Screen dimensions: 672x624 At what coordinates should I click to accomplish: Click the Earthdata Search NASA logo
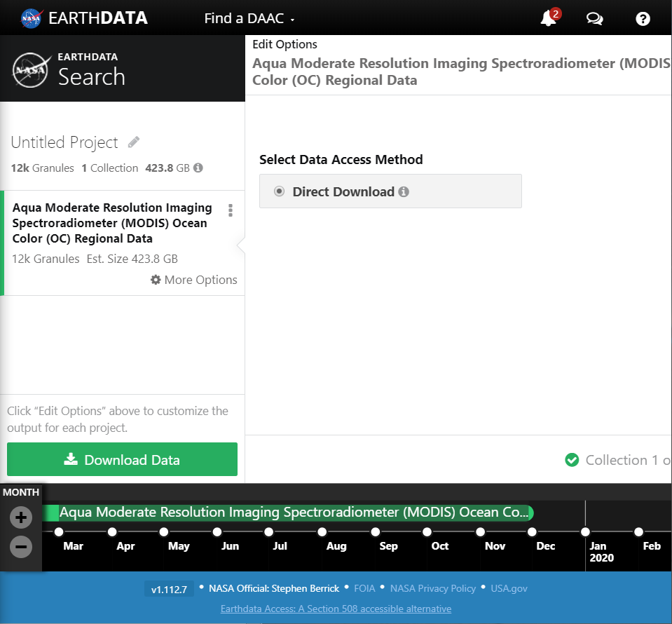pos(31,70)
